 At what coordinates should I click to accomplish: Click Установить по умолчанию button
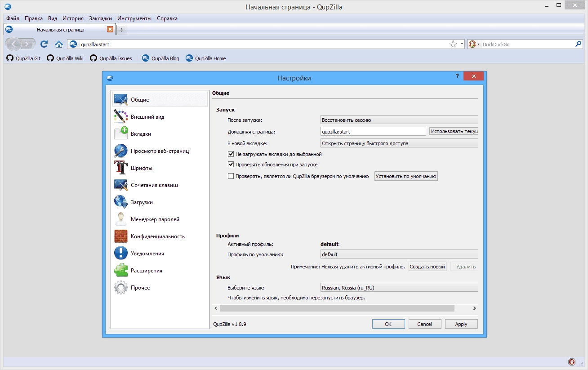click(406, 176)
